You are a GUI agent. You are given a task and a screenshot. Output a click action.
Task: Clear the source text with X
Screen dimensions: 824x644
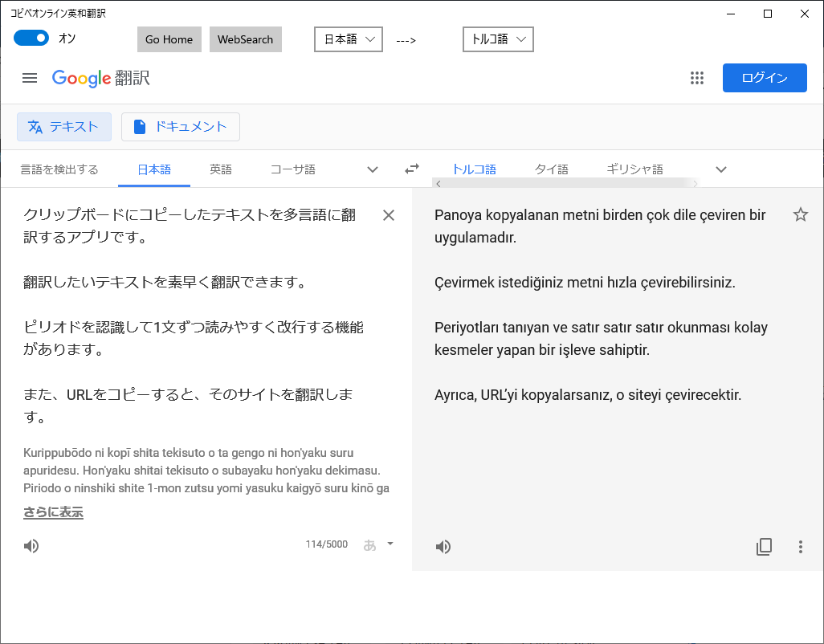click(389, 215)
